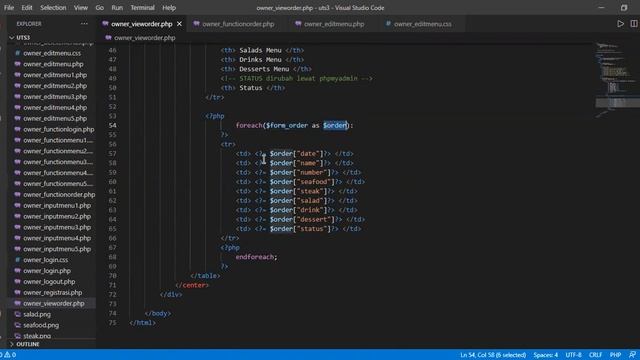The image size is (640, 360).
Task: Change file encoding UTF-8
Action: tap(573, 355)
